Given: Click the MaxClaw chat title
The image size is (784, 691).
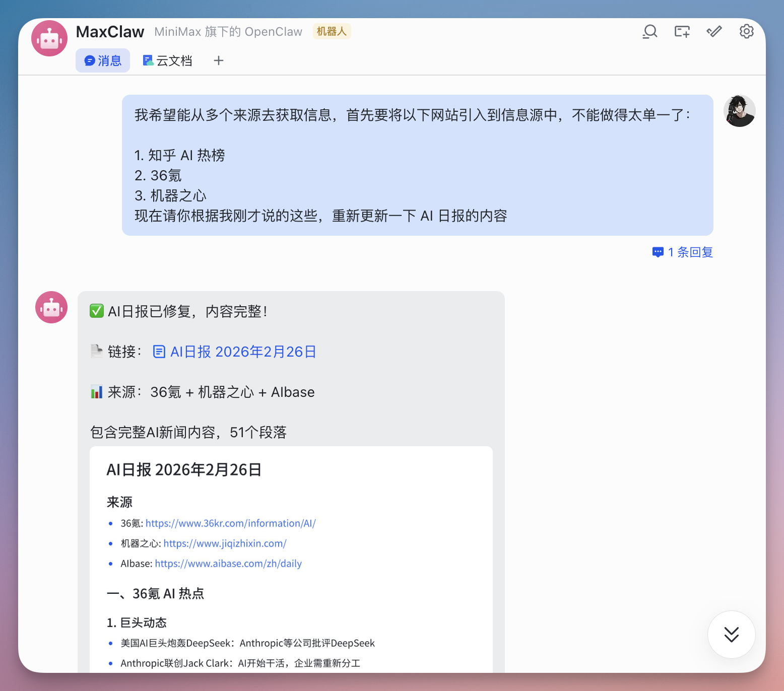Looking at the screenshot, I should (x=110, y=32).
